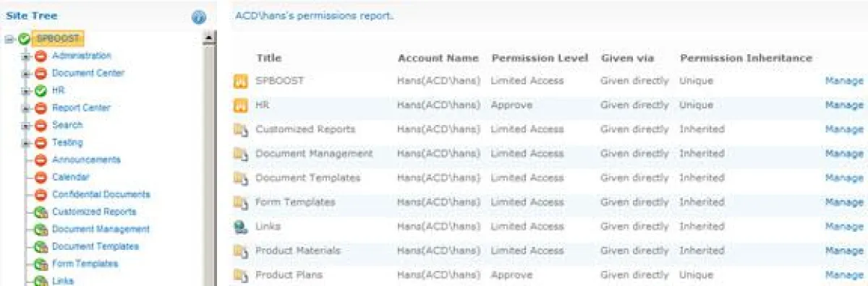Sort by the Permission Level column header
This screenshot has height=286, width=868.
coord(540,58)
